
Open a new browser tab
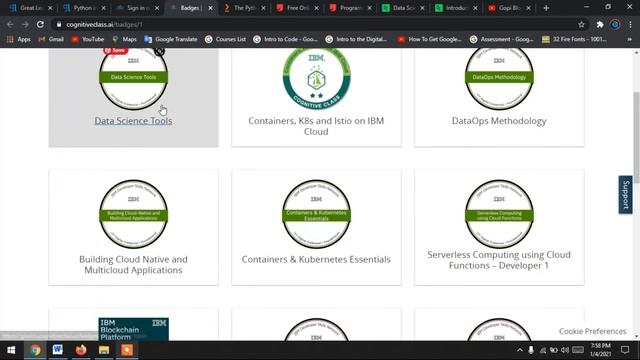tap(546, 8)
